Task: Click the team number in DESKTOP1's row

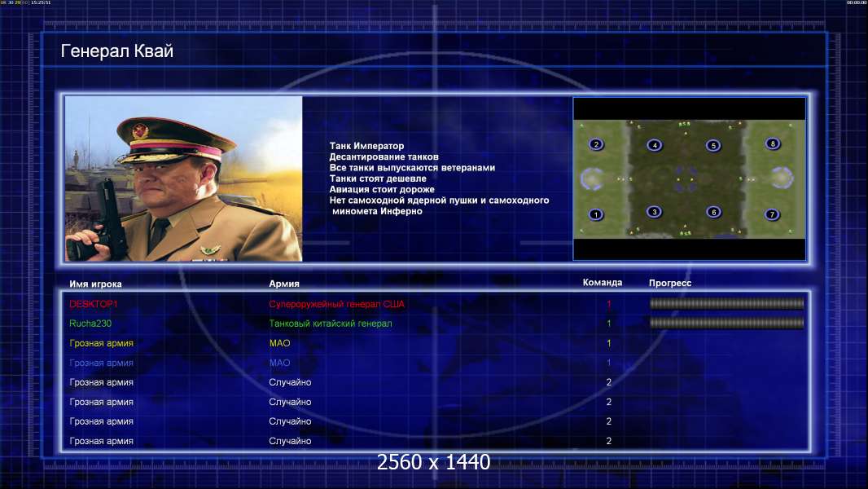Action: click(608, 304)
